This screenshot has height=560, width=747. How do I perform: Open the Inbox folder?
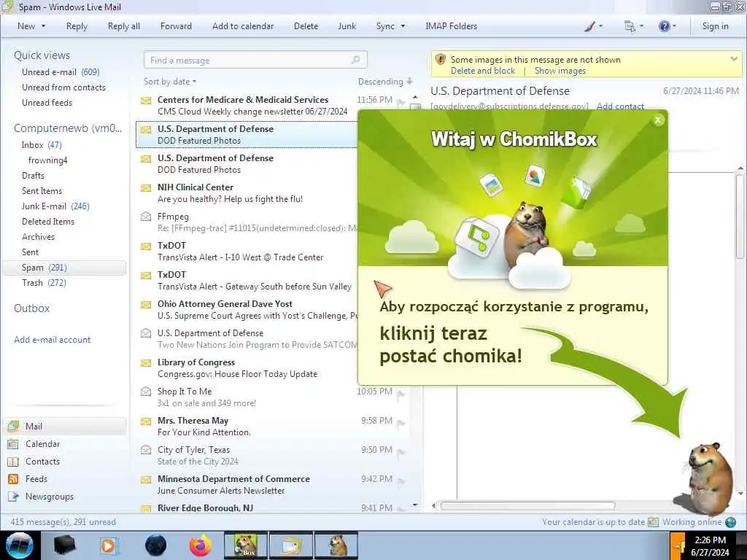[x=42, y=145]
